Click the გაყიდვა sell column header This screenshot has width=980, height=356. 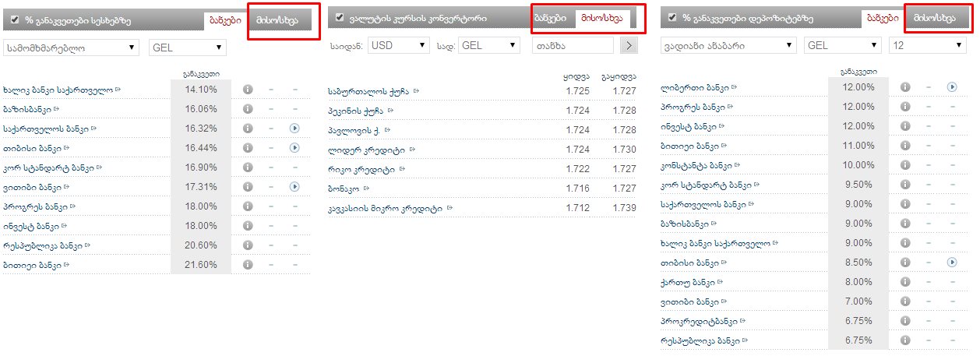(619, 76)
